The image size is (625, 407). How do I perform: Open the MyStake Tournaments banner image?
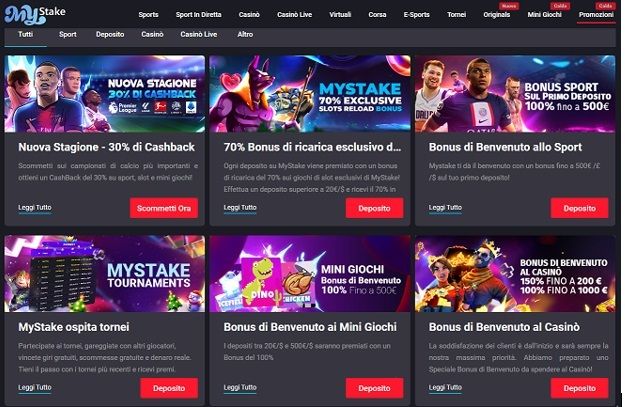tap(105, 273)
